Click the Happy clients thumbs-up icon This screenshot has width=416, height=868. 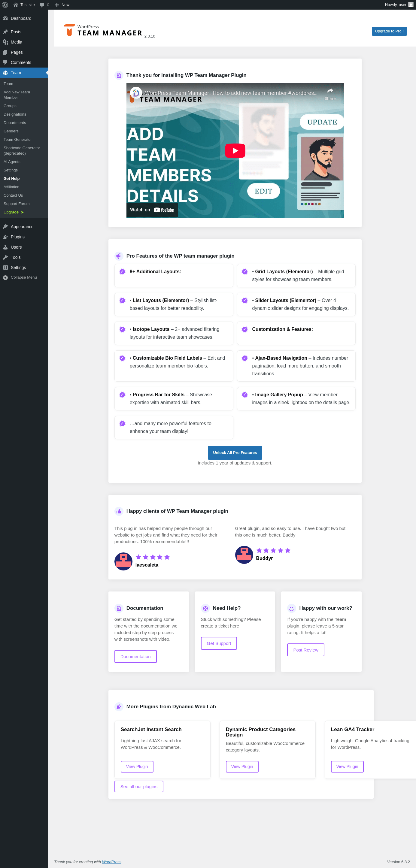[119, 511]
